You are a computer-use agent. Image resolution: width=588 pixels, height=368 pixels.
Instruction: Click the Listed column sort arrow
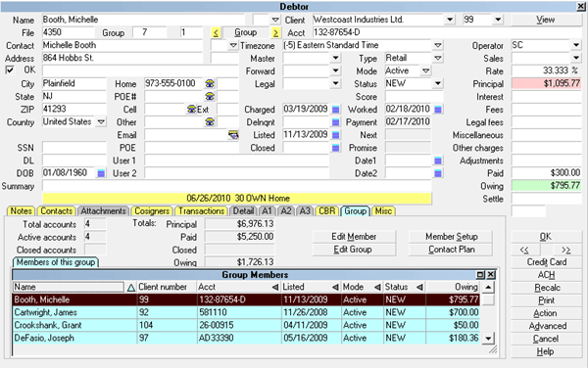335,287
